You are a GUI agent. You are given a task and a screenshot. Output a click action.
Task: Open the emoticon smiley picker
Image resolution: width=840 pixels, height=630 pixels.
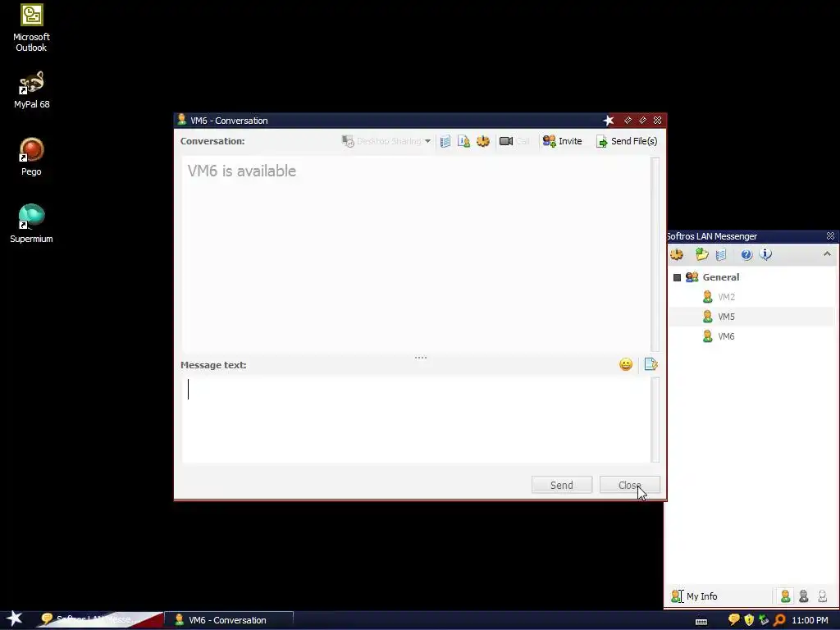[x=626, y=364]
